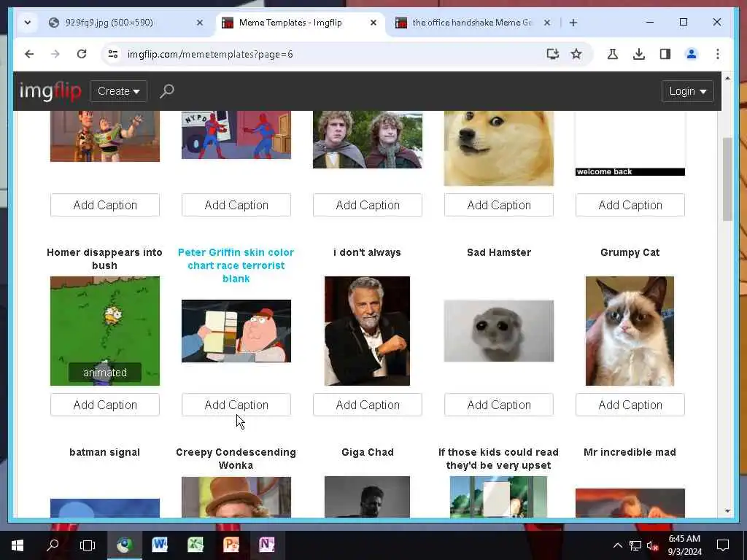Launch OneNote from the taskbar
747x560 pixels.
coord(267,545)
